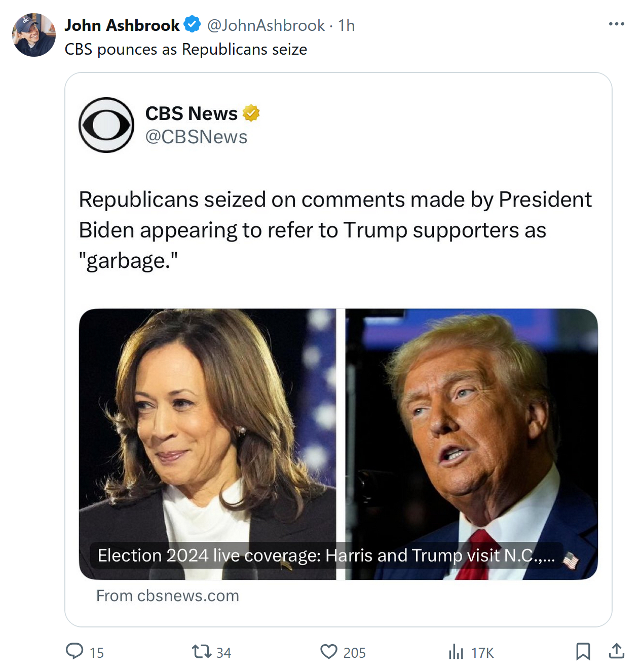Image resolution: width=642 pixels, height=672 pixels.
Task: Repost this tweet using retweet icon
Action: (x=201, y=651)
